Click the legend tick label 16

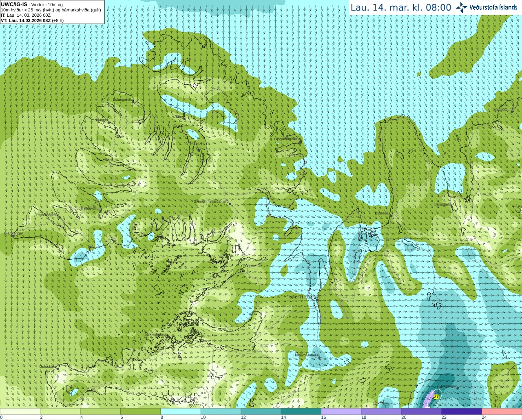[323, 417]
